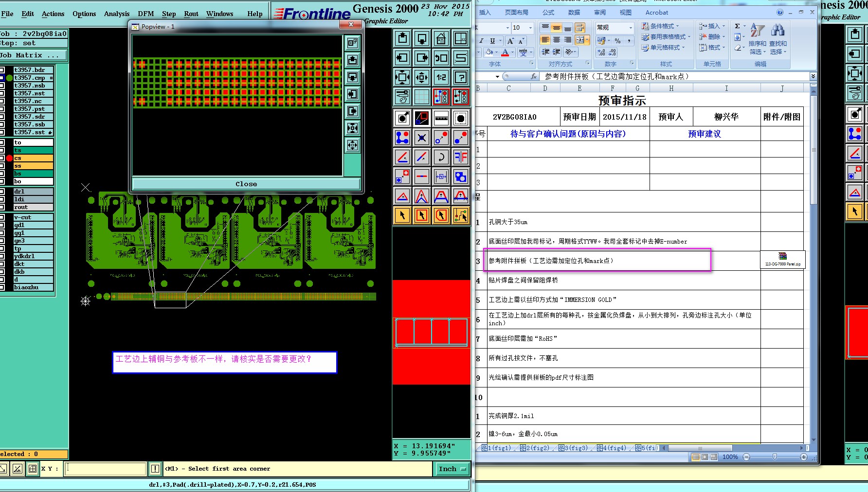Toggle checkbox for layer t3957.nc

click(2, 101)
